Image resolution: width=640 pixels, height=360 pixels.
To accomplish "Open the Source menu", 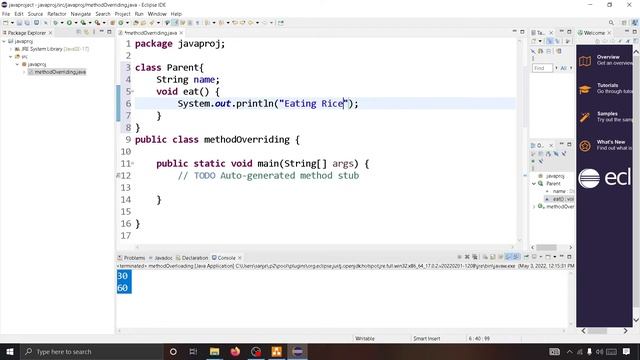I will point(35,14).
